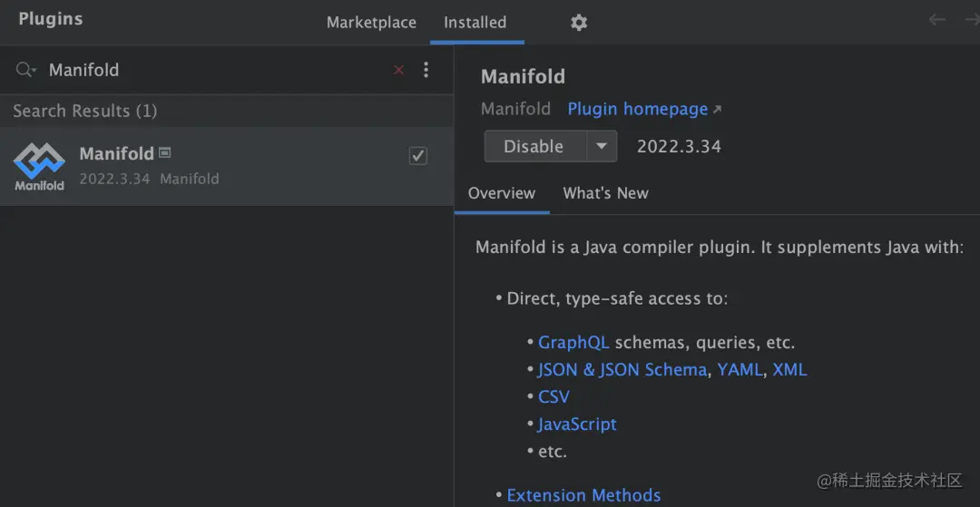Navigate back with the left arrow
The width and height of the screenshot is (980, 507).
937,20
